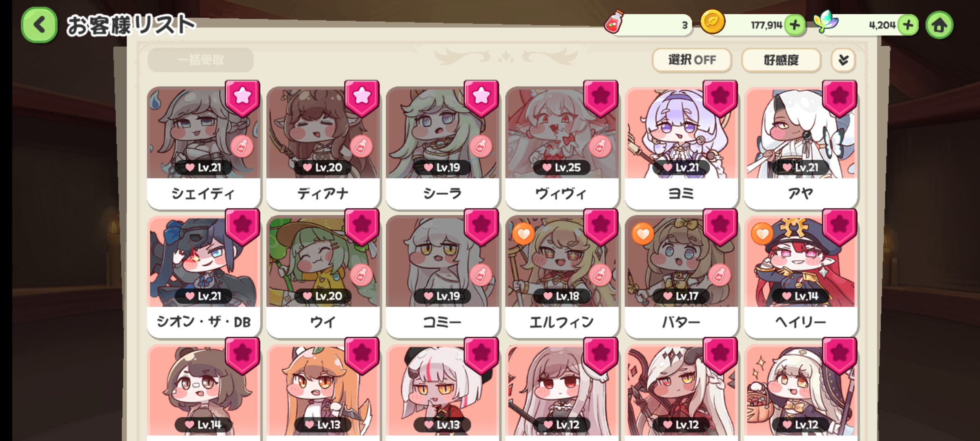This screenshot has height=441, width=980.
Task: Tap the potion gift icon on バター
Action: pos(719,275)
